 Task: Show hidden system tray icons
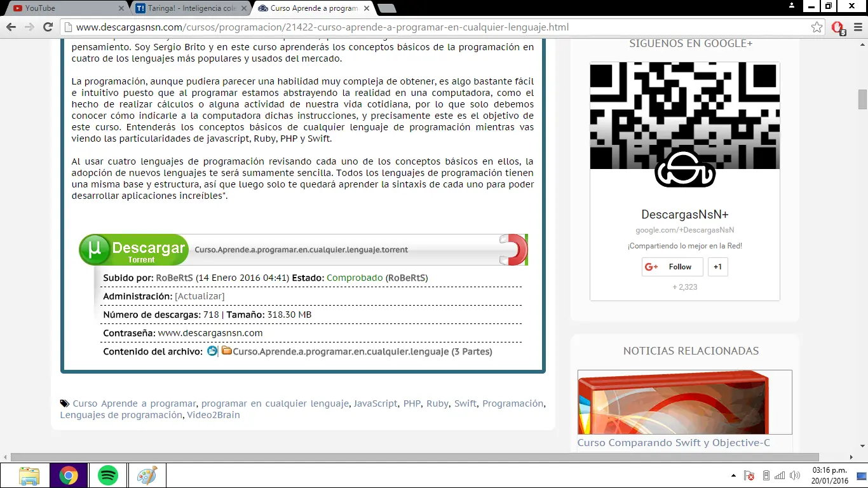(734, 475)
